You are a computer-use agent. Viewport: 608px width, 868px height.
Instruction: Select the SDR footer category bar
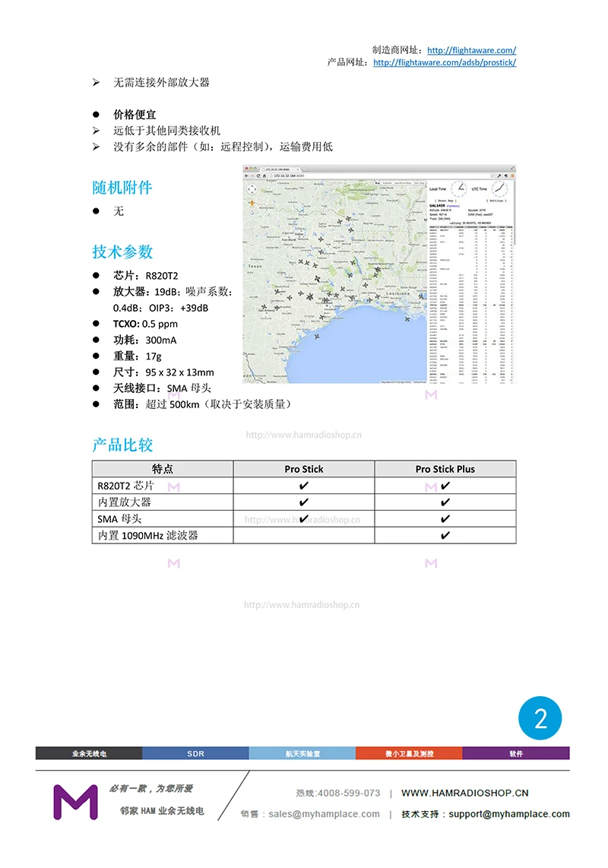click(x=195, y=753)
